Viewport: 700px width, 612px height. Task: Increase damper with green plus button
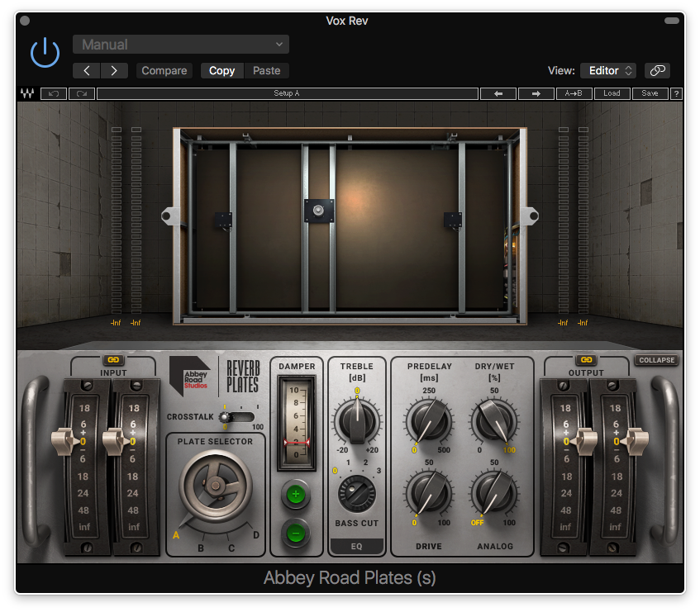295,494
